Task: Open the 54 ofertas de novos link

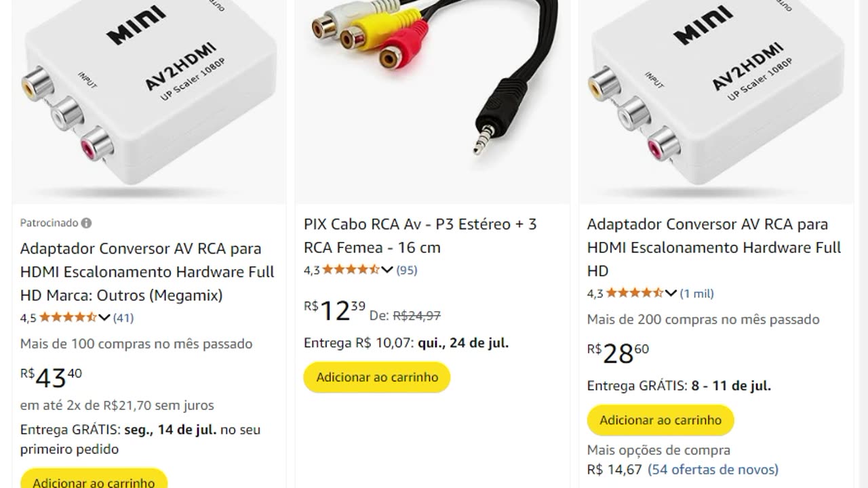Action: pyautogui.click(x=713, y=469)
